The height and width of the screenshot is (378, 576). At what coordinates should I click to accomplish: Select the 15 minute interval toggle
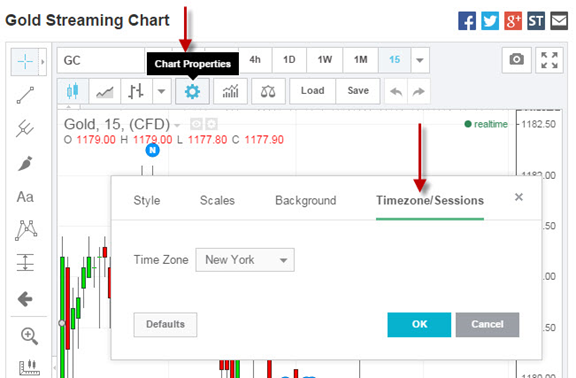(x=395, y=60)
